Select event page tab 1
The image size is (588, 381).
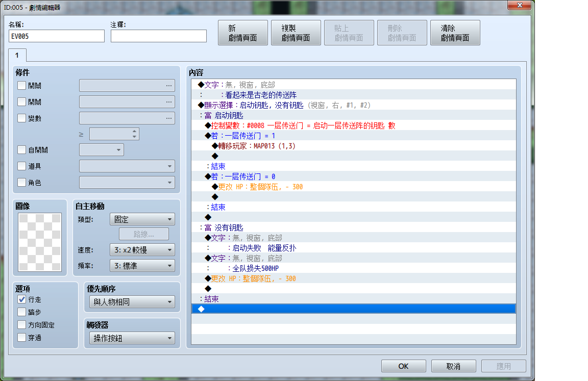coord(17,55)
